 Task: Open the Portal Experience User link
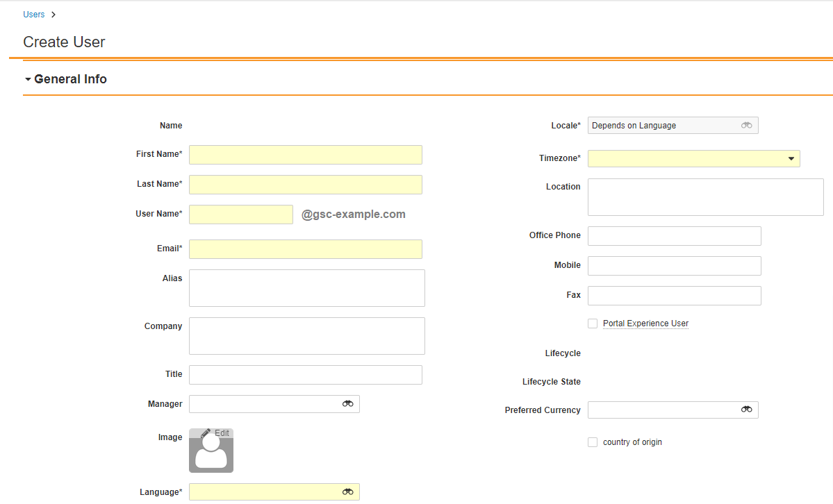point(645,323)
